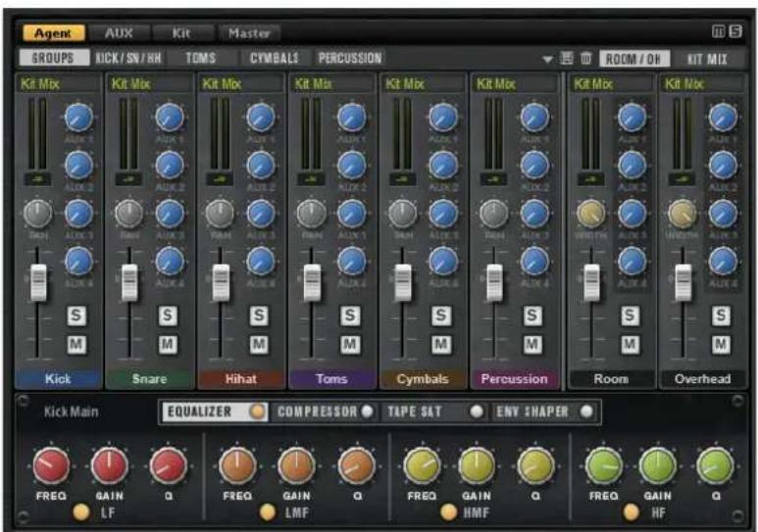Click the Room channel Width knob
The width and height of the screenshot is (758, 532).
590,213
